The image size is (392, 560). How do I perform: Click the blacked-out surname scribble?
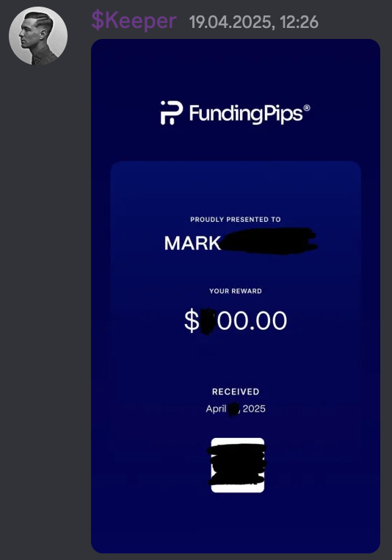pyautogui.click(x=269, y=241)
